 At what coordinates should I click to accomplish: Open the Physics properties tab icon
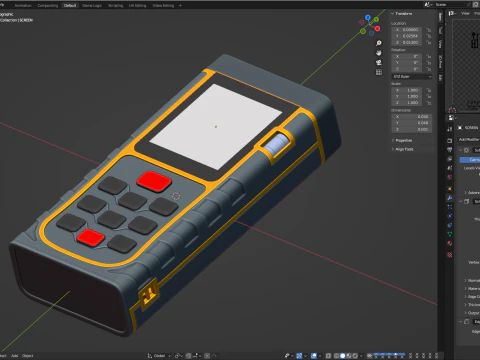coord(450,216)
